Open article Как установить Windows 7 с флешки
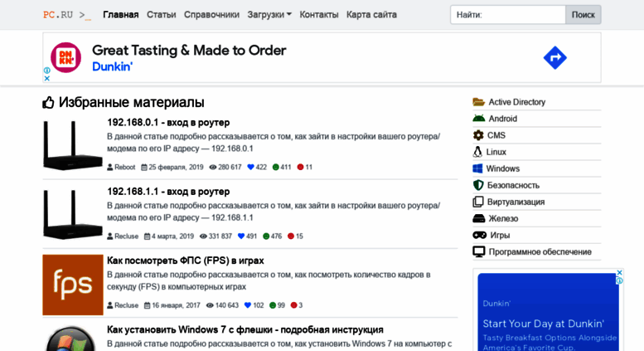The image size is (644, 351). coord(245,329)
